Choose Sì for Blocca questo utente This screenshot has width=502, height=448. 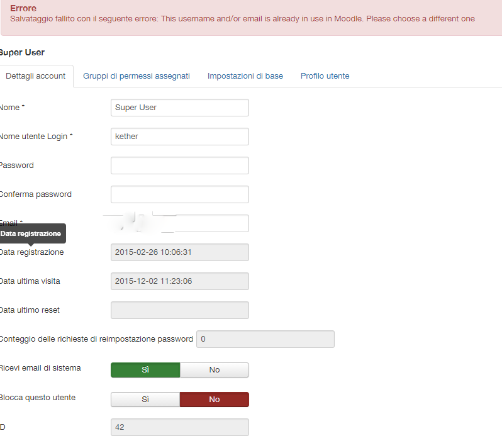pyautogui.click(x=145, y=400)
